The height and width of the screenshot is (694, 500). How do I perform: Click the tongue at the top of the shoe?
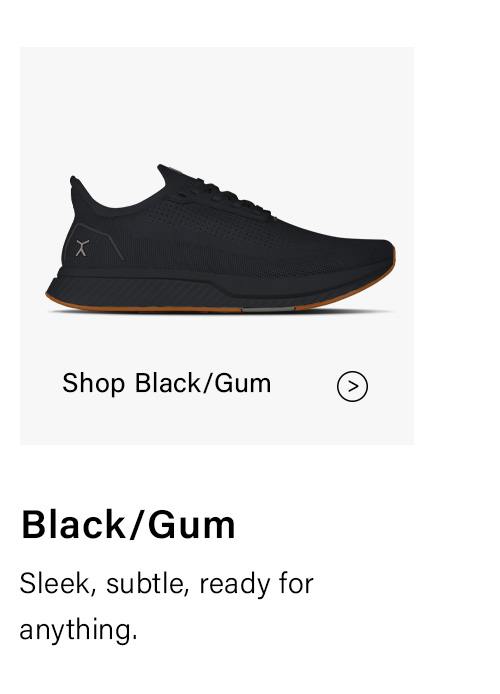170,175
